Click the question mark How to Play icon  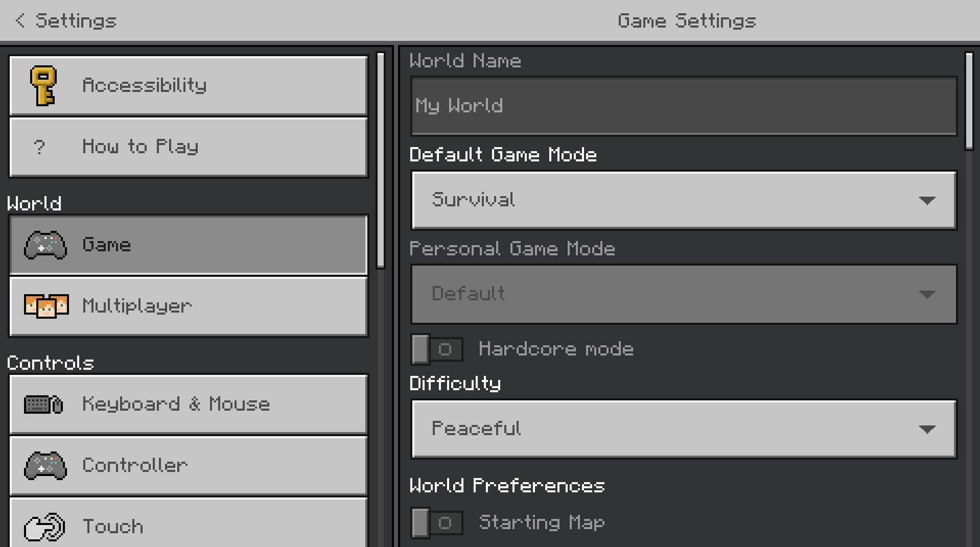click(39, 147)
